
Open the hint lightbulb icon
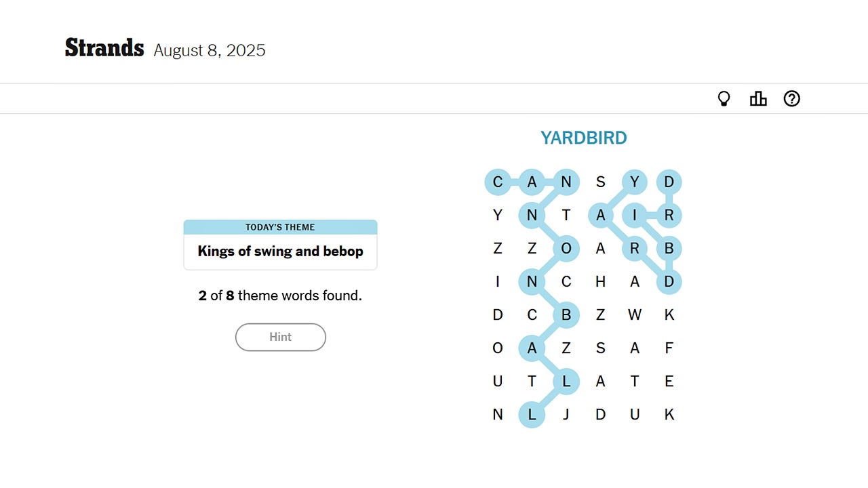[x=724, y=98]
